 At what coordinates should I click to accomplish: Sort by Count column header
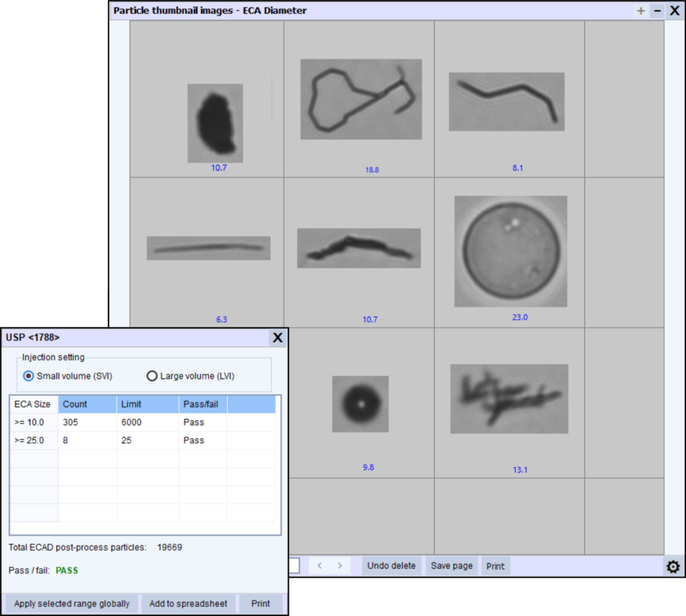87,404
